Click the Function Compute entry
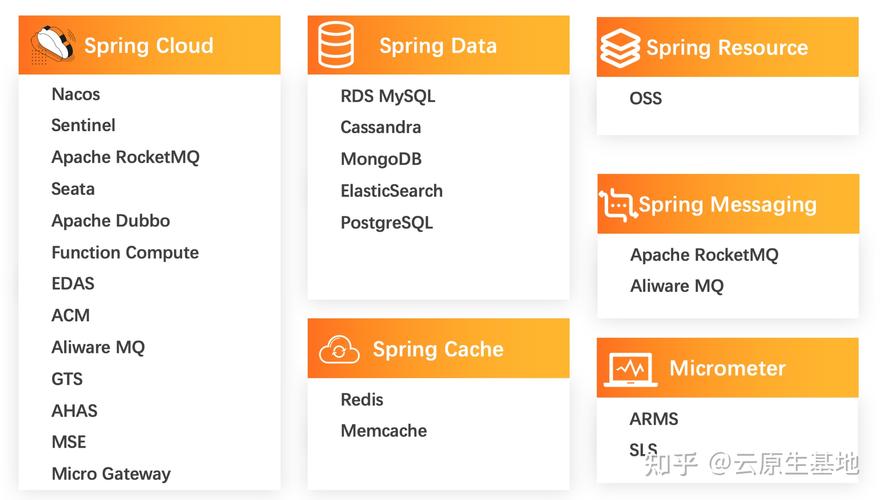The image size is (882, 500). (x=125, y=253)
